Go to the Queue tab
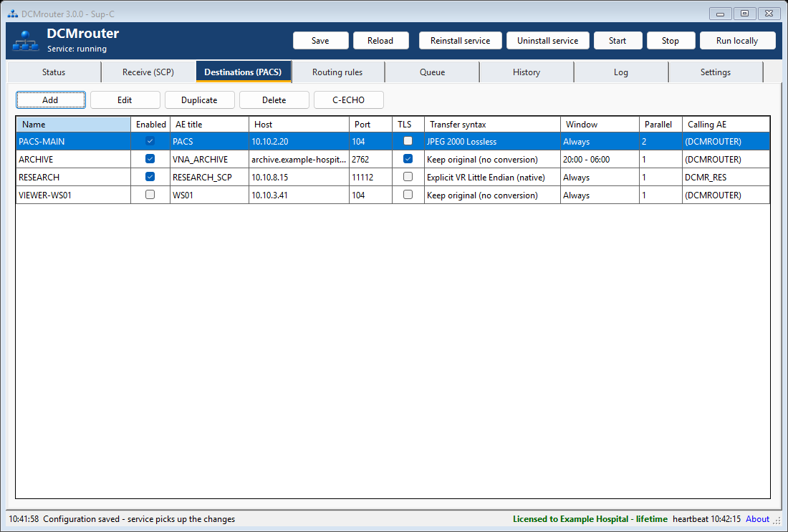Image resolution: width=788 pixels, height=532 pixels. (432, 72)
